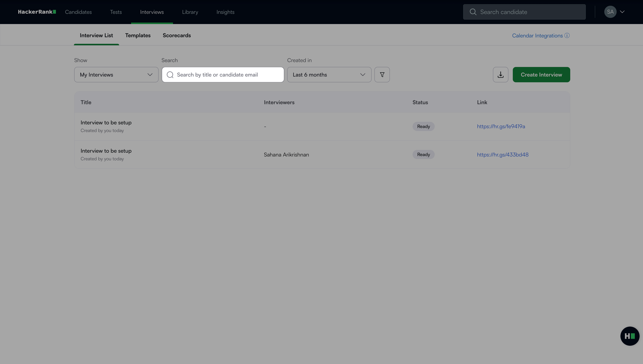643x364 pixels.
Task: Go to the Candidates menu
Action: coord(78,12)
